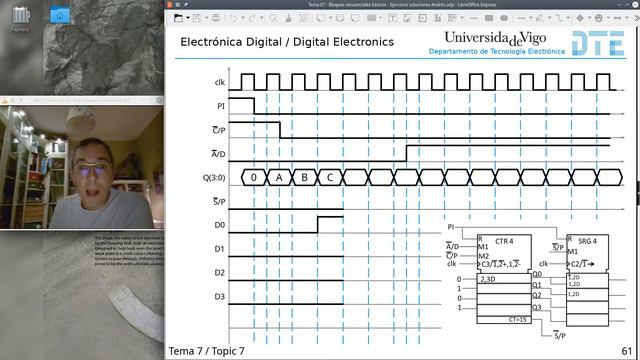Click the Q(3:0) bus cell showing 'A'
This screenshot has height=360, width=640.
tap(279, 178)
